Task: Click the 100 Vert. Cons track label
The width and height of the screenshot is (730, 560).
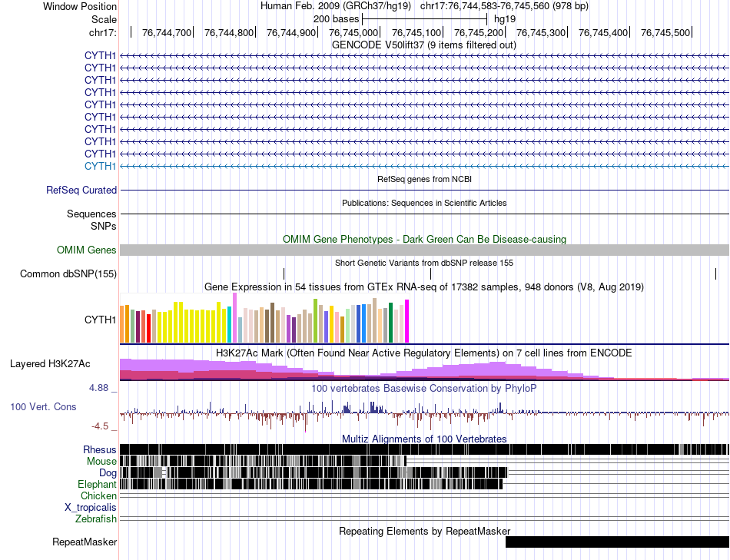Action: [x=43, y=407]
